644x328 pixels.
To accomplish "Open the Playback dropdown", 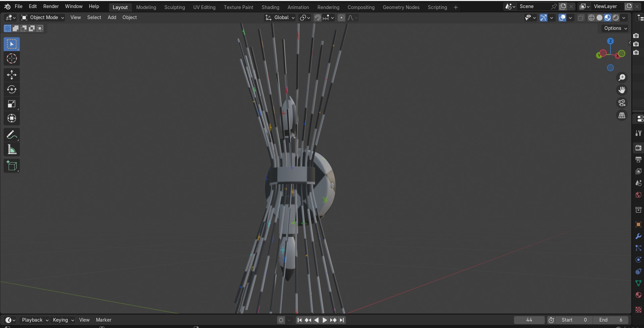I will 35,320.
